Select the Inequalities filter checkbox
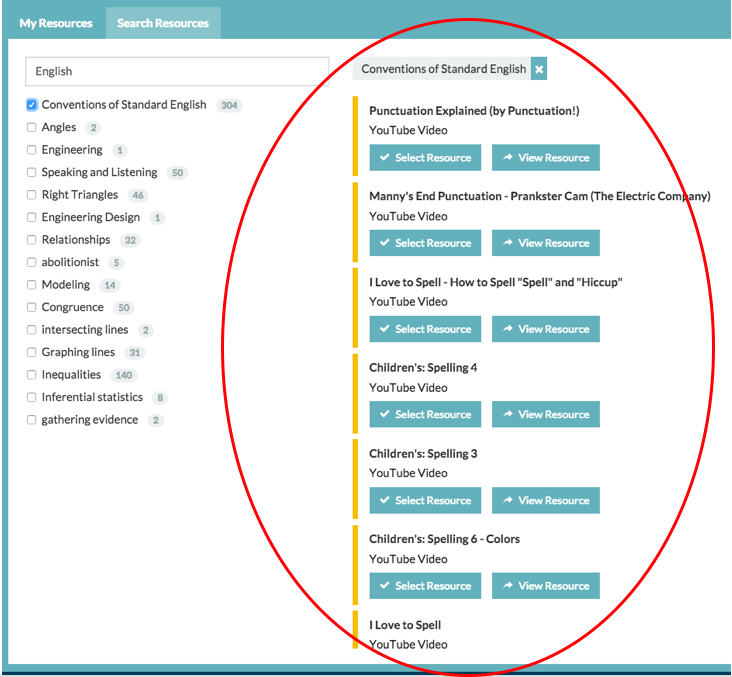The height and width of the screenshot is (677, 732). [x=32, y=375]
